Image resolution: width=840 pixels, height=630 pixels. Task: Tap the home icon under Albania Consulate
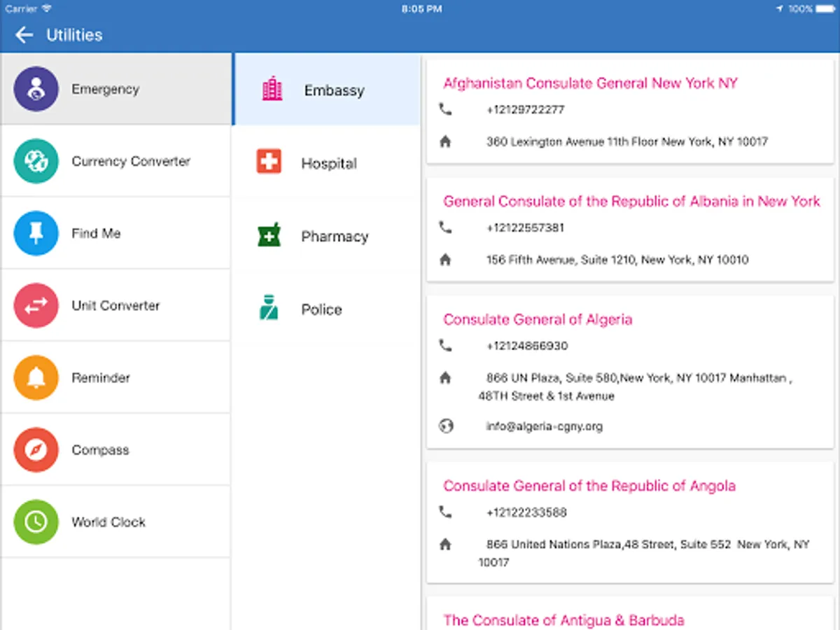click(x=446, y=259)
